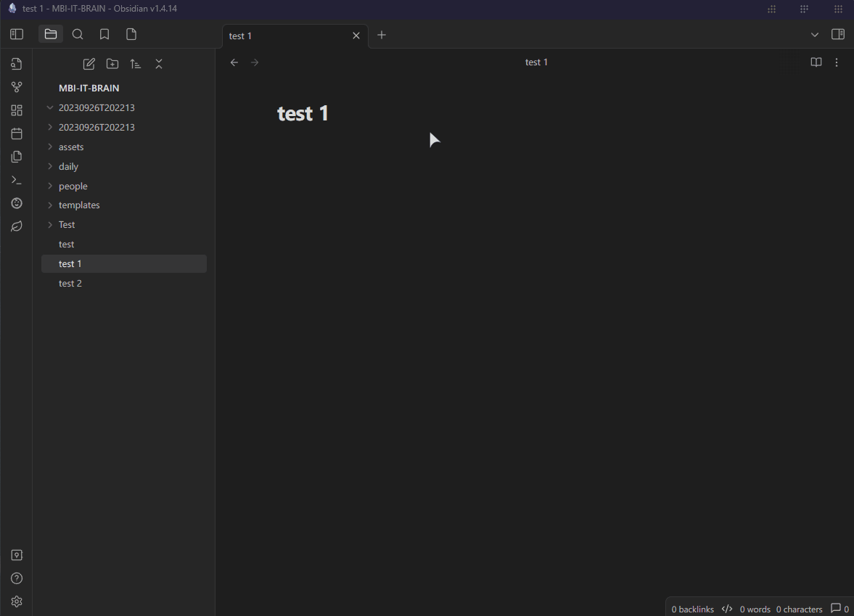
Task: Open settings gear icon
Action: [x=17, y=601]
